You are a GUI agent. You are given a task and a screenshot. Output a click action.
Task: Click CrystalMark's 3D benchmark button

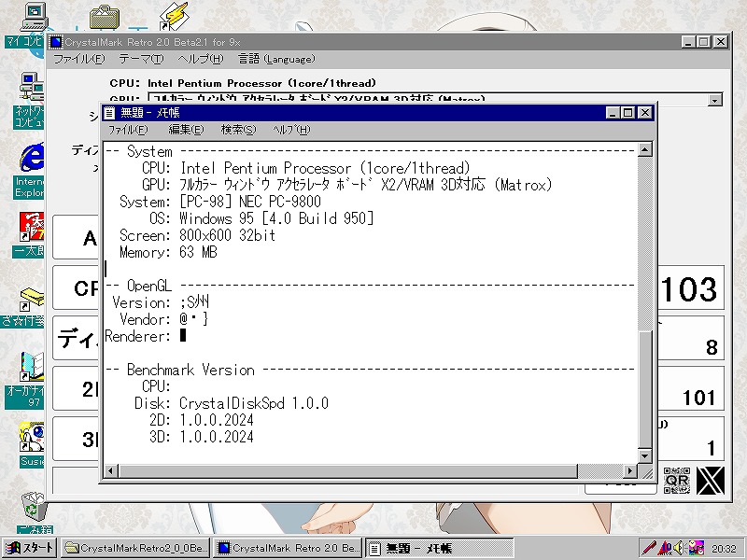[77, 439]
